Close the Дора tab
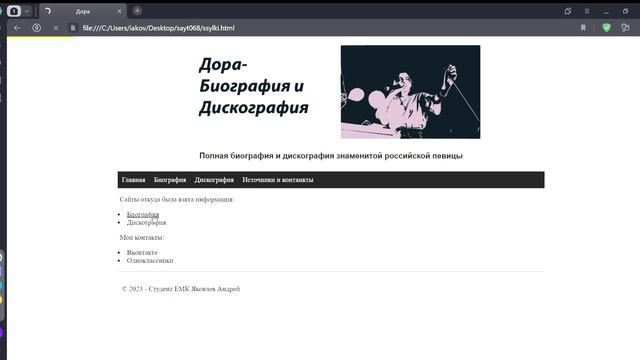Image resolution: width=640 pixels, height=360 pixels. tap(119, 11)
